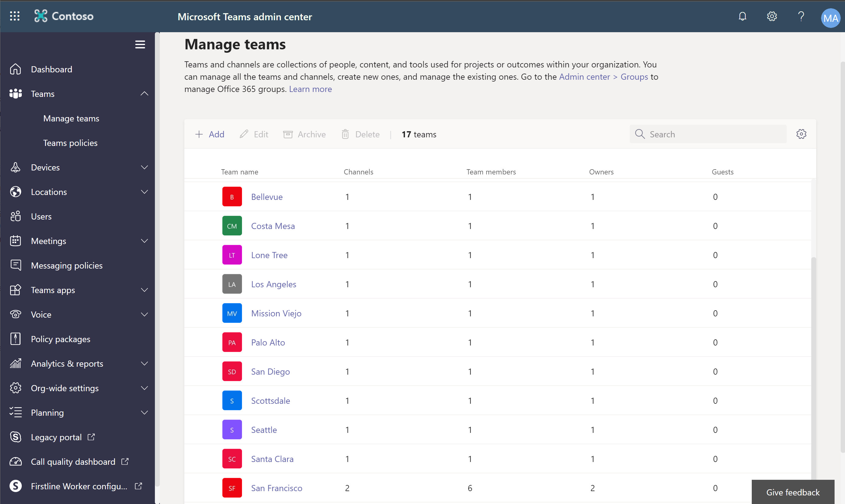
Task: Open the Manage teams page
Action: coord(71,118)
